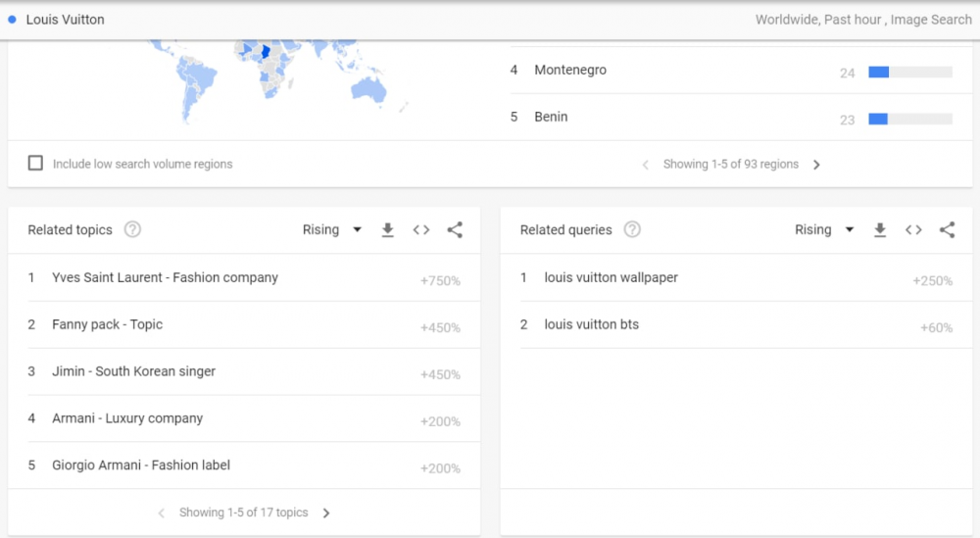Click the Benin interest bar
980x538 pixels.
(x=910, y=119)
